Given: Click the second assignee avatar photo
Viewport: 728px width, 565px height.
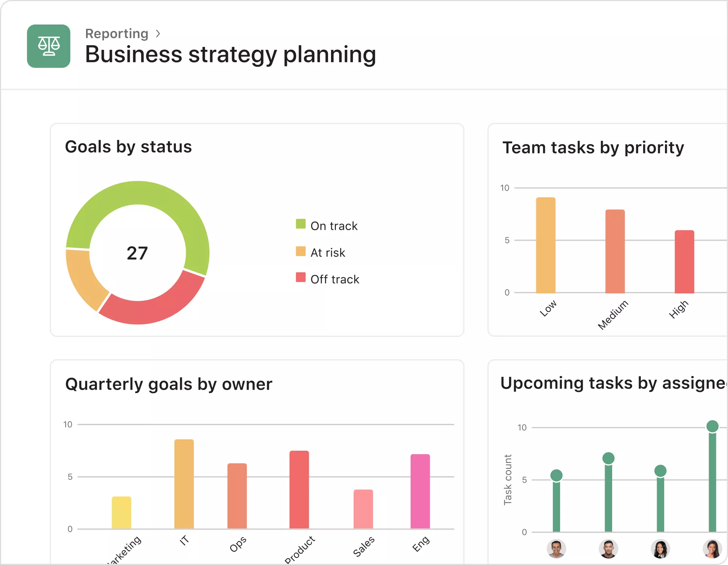Looking at the screenshot, I should (608, 549).
